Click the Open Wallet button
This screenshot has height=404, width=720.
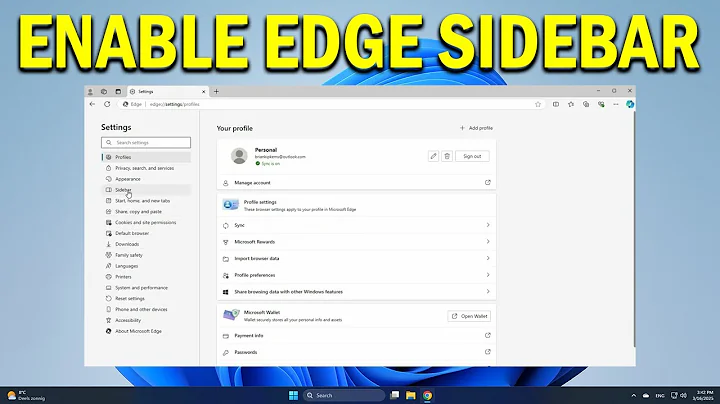pos(469,316)
